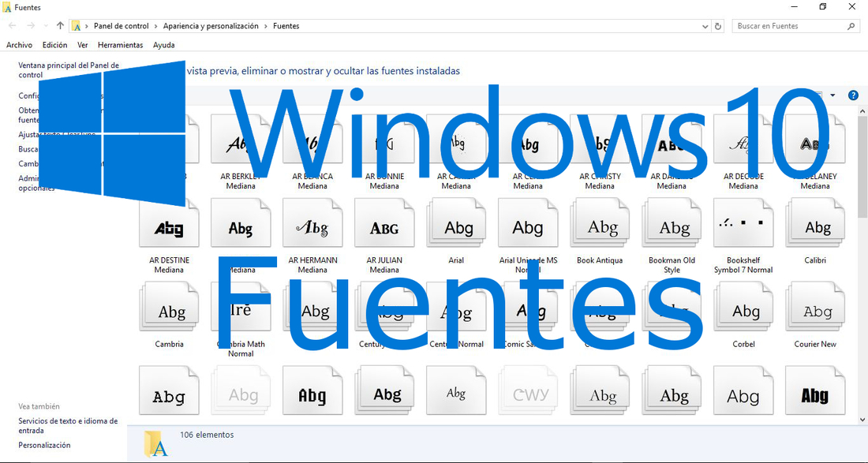Click the Corbel font label
The width and height of the screenshot is (868, 463).
click(743, 344)
